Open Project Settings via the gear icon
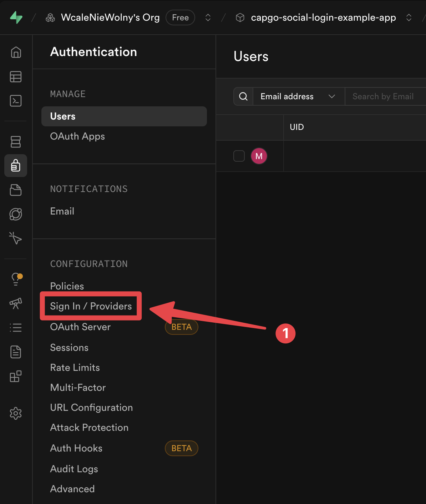 16,413
